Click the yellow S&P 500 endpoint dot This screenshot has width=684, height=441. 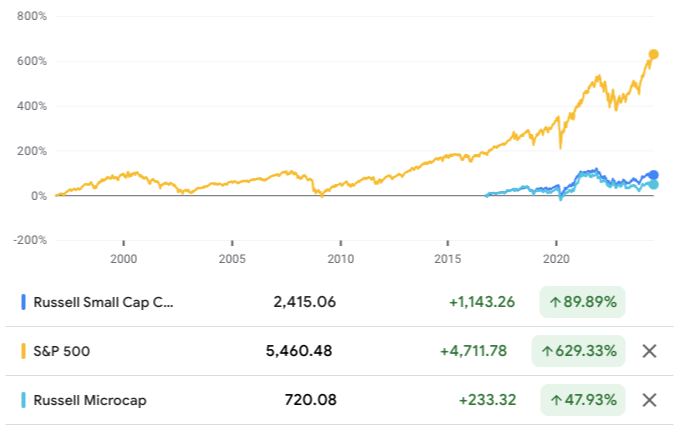coord(654,54)
